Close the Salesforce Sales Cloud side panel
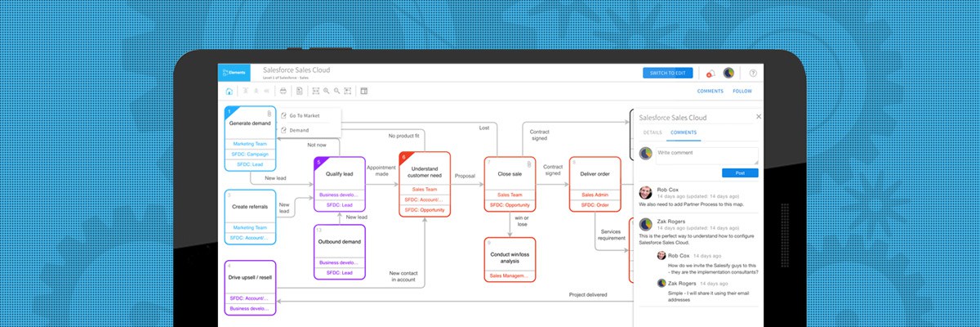The width and height of the screenshot is (980, 327). (758, 117)
